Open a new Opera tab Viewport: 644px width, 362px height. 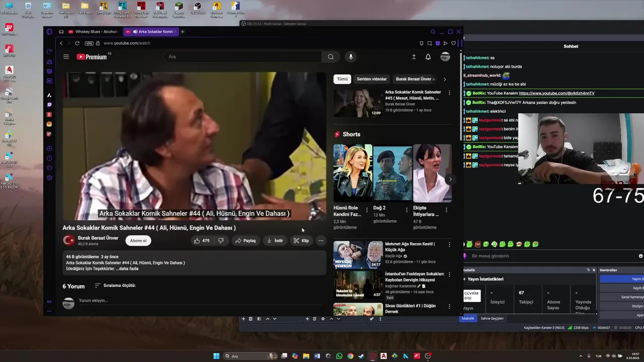click(183, 32)
